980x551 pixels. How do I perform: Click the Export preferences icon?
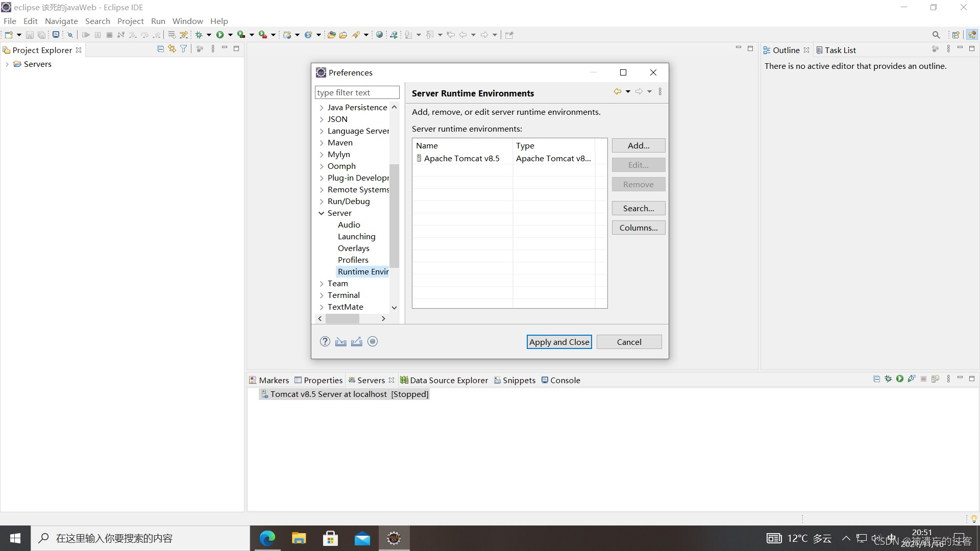[357, 341]
